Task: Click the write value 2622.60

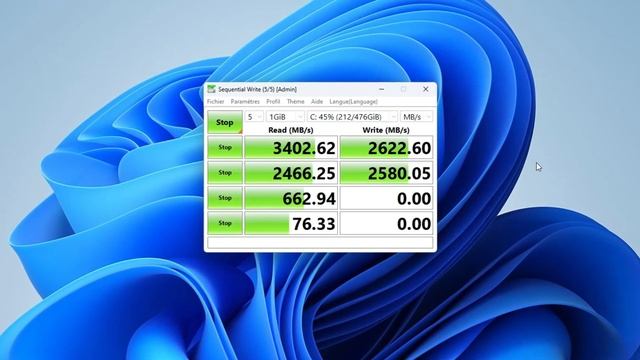Action: coord(386,147)
